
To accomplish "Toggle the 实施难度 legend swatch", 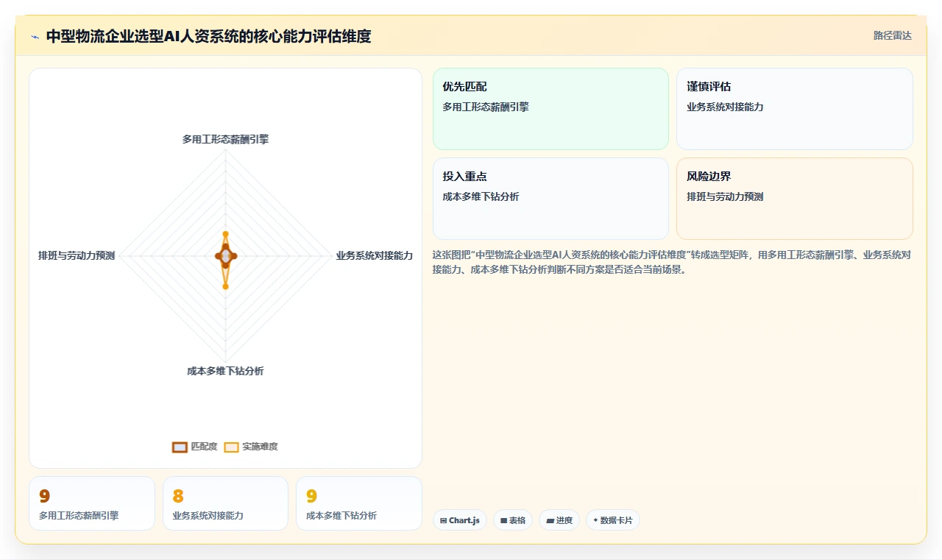I will pyautogui.click(x=231, y=447).
